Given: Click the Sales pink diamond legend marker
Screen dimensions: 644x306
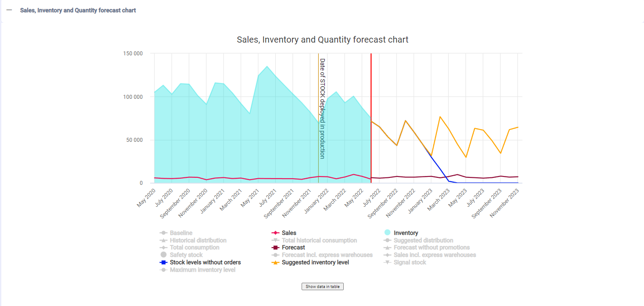Looking at the screenshot, I should pos(275,233).
